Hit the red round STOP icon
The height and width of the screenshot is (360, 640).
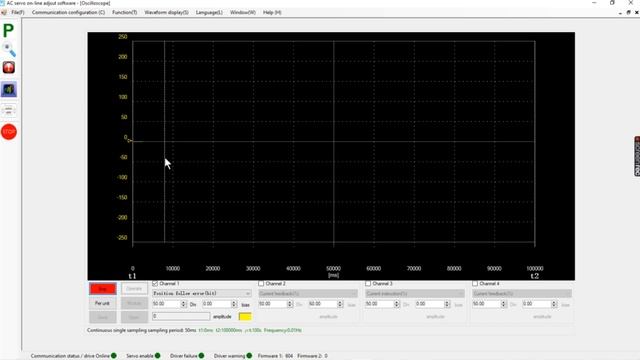click(x=9, y=132)
